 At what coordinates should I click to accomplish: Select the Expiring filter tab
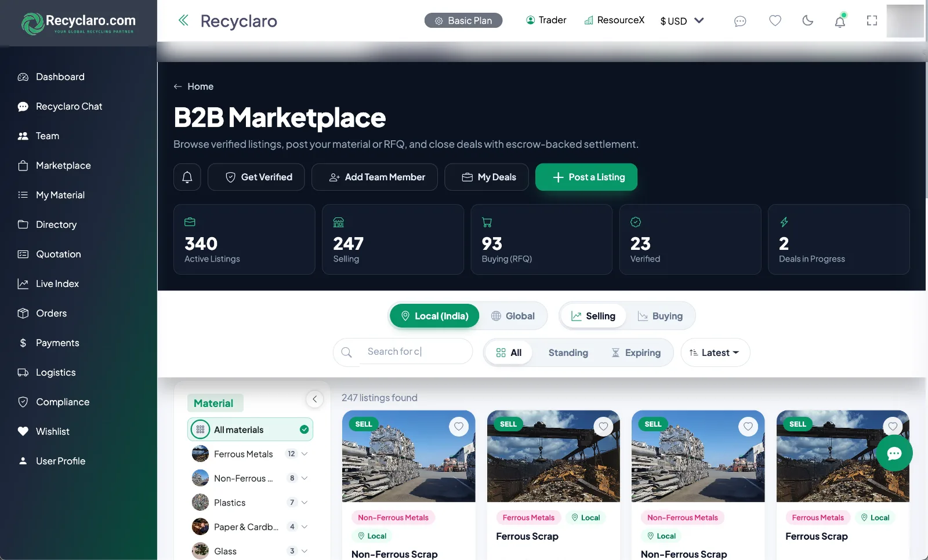(636, 352)
